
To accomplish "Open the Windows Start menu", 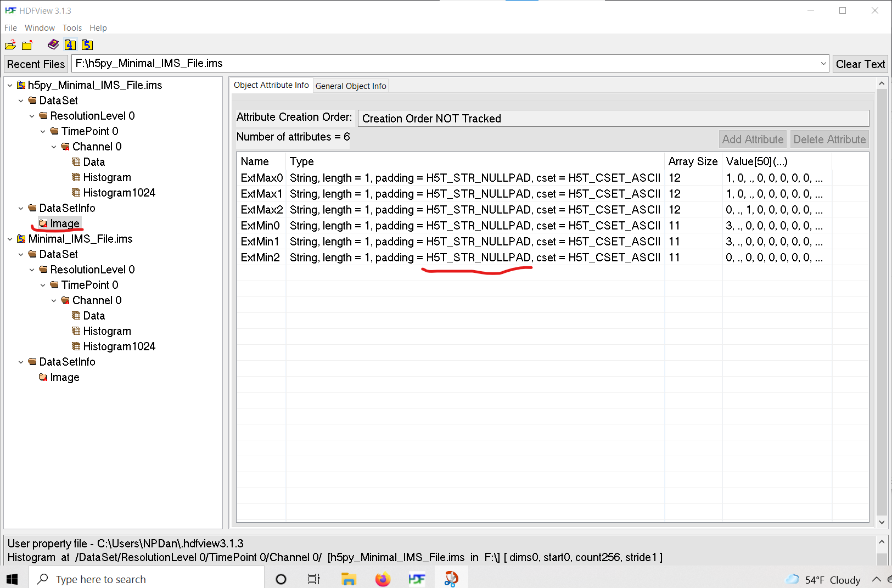I will (12, 579).
